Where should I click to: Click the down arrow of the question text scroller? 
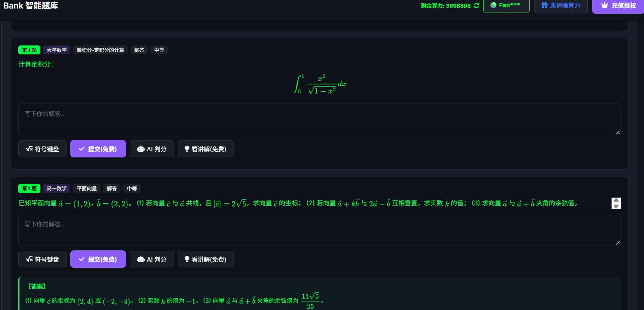[x=616, y=206]
